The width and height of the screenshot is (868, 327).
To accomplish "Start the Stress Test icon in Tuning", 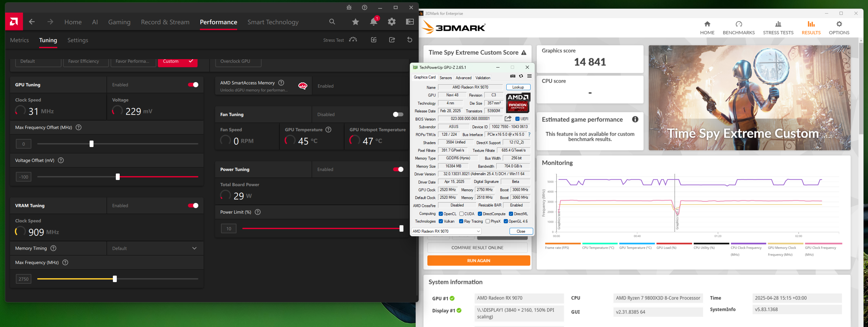I will (x=353, y=40).
